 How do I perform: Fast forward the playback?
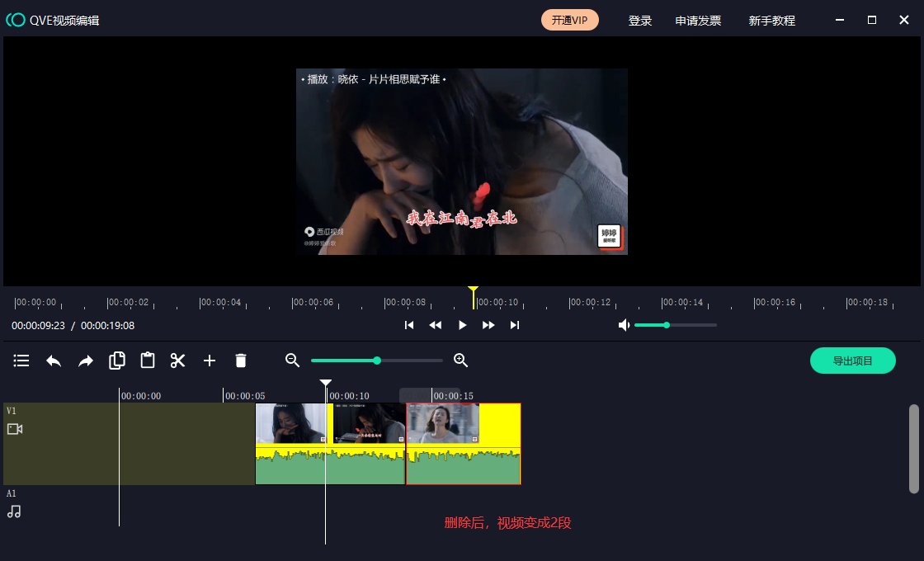[488, 325]
